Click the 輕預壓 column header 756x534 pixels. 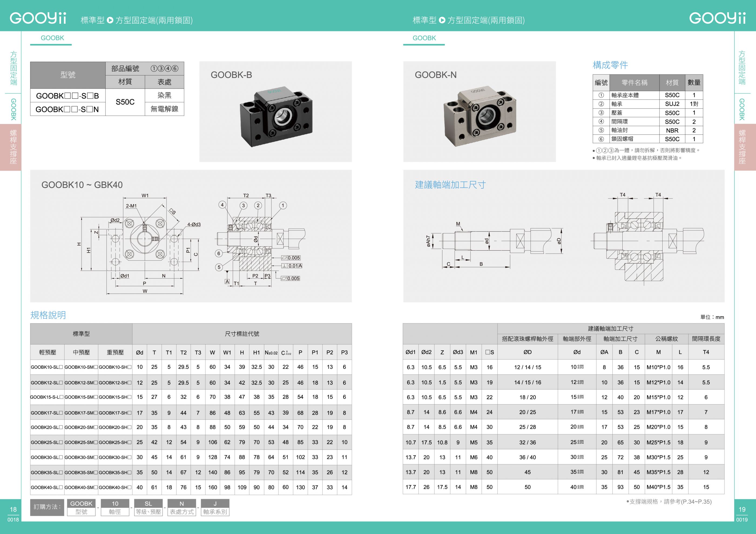[48, 352]
